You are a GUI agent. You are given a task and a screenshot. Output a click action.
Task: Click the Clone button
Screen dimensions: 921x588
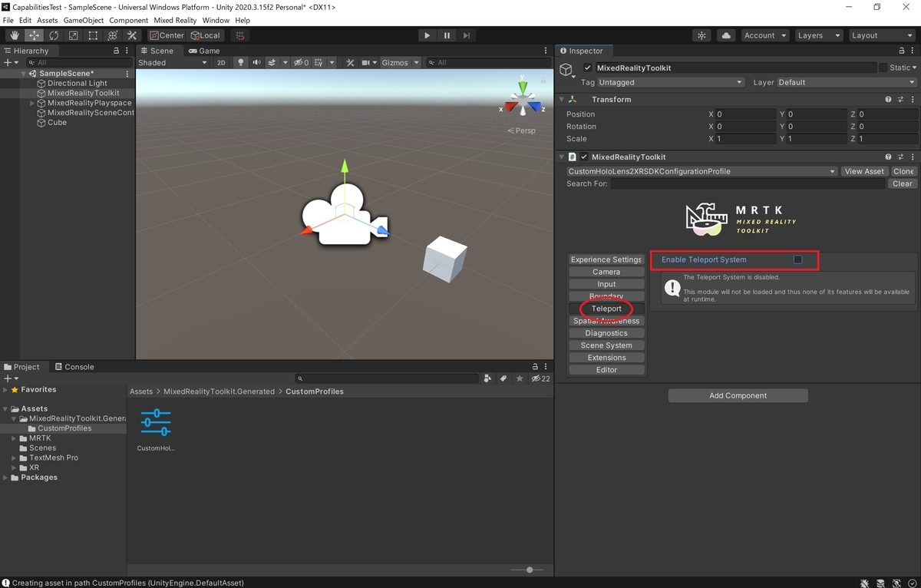(x=903, y=171)
